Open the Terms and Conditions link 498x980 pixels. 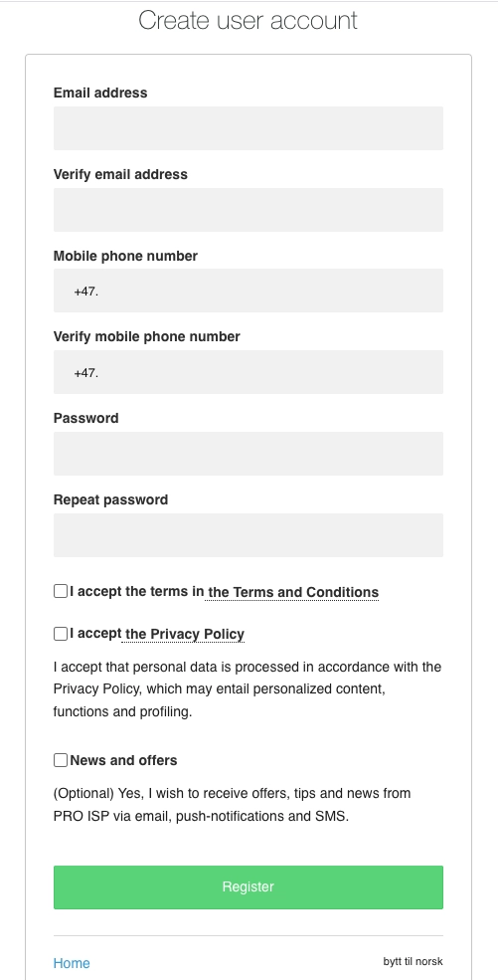[x=292, y=592]
